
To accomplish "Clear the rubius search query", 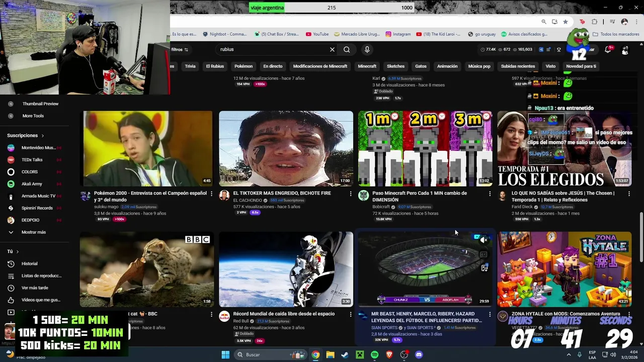I will coord(332,49).
